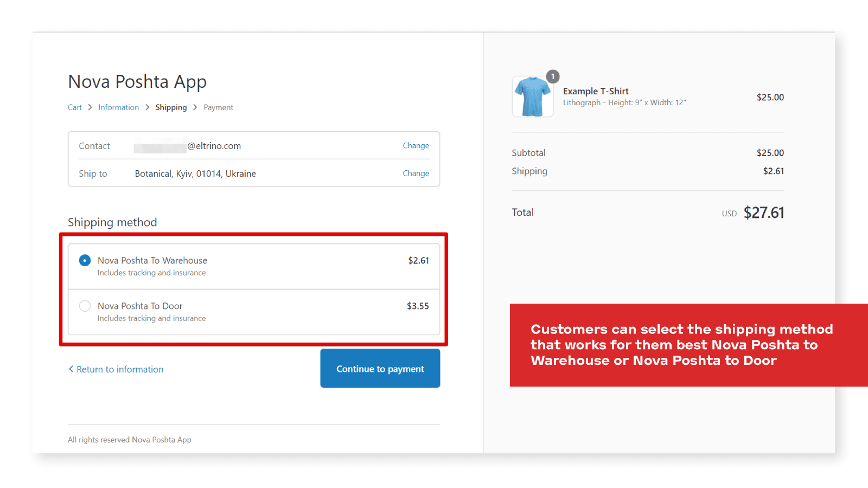This screenshot has width=868, height=488.
Task: Return to information page via link
Action: 120,369
